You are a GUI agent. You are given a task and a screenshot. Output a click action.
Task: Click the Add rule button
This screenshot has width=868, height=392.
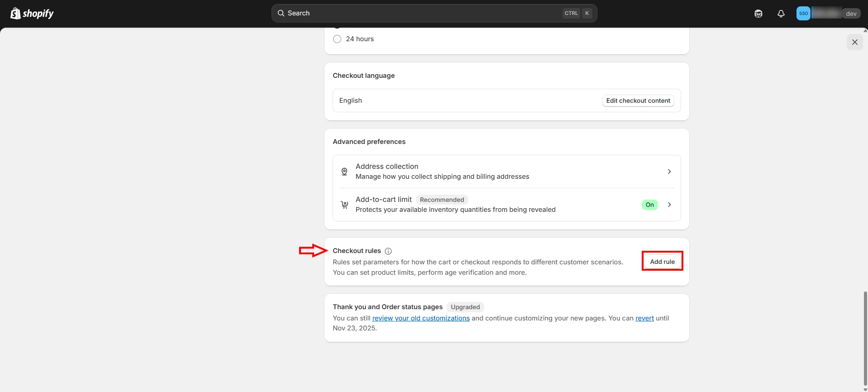663,262
